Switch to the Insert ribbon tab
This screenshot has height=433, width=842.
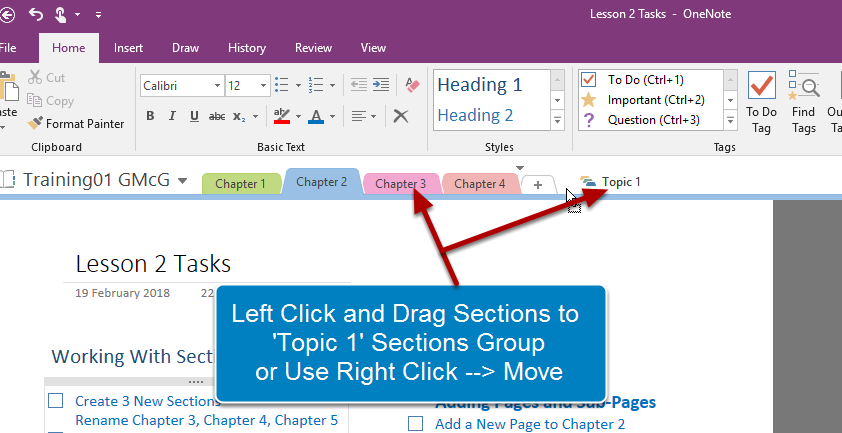[x=128, y=48]
